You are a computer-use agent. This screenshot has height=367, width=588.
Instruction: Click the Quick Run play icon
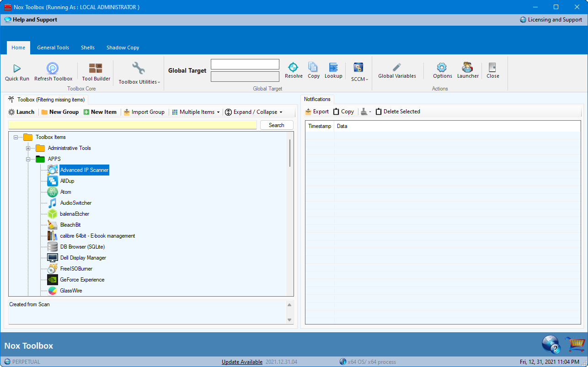17,69
